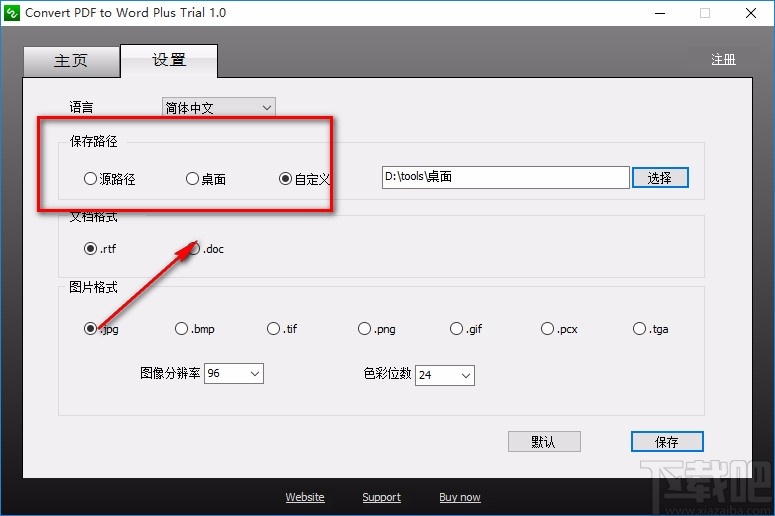This screenshot has height=516, width=775.
Task: Expand the 色彩位数 color depth dropdown
Action: point(445,375)
